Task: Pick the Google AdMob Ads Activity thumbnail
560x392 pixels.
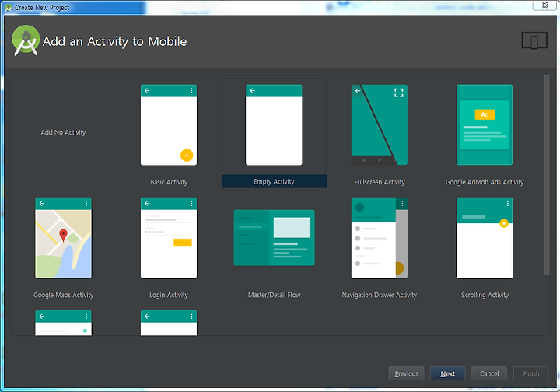Action: pyautogui.click(x=485, y=125)
